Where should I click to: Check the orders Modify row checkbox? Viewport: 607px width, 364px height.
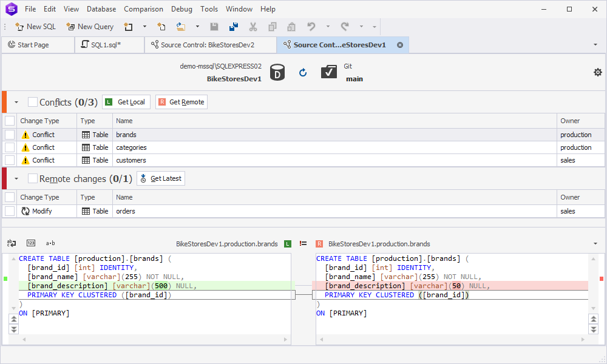click(x=10, y=211)
